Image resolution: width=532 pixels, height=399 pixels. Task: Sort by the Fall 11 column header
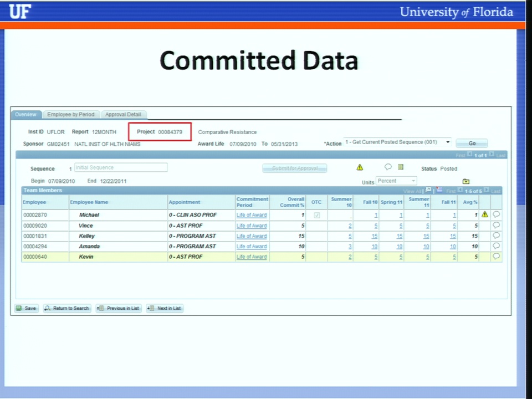coord(448,202)
